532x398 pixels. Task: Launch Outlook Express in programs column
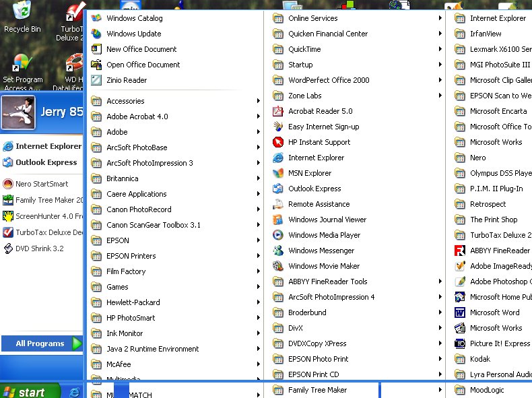(x=307, y=189)
